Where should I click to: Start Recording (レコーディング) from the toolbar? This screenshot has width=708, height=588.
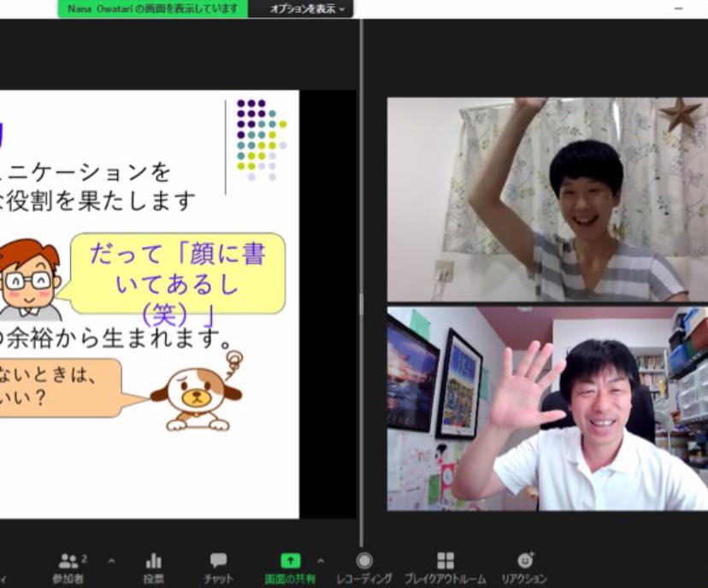coord(364,567)
